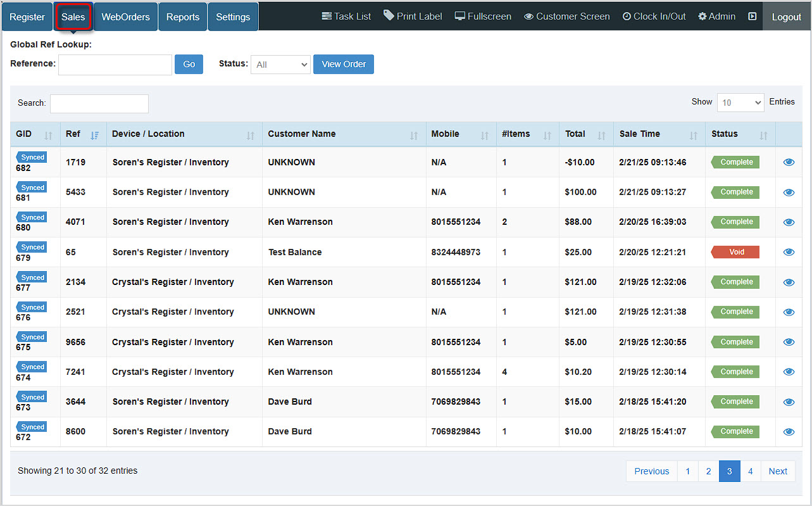Switch to the WebOrders tab

coord(125,16)
